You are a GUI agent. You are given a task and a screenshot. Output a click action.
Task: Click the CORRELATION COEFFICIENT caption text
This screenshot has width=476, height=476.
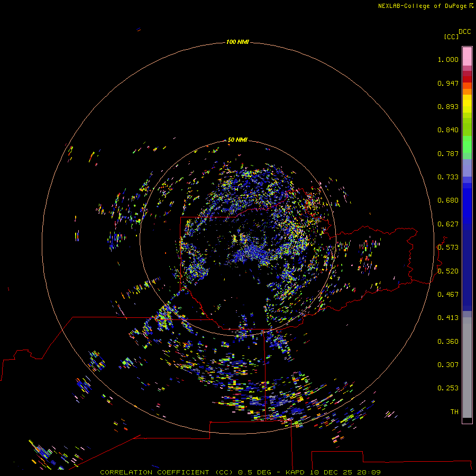154,472
